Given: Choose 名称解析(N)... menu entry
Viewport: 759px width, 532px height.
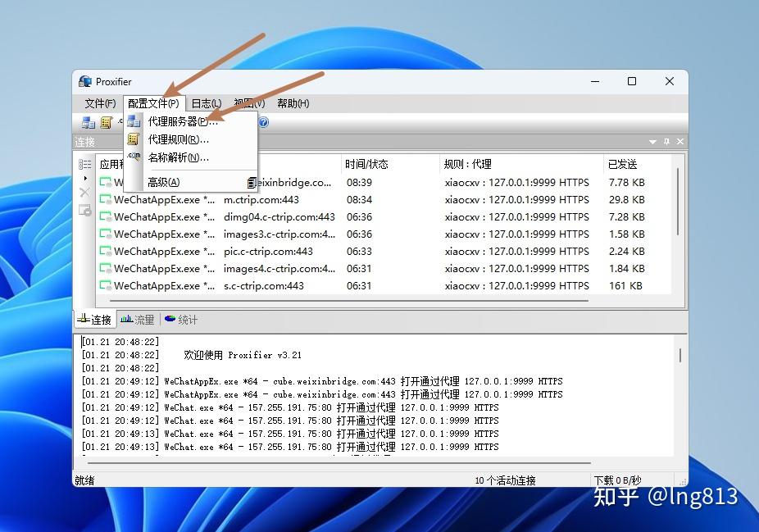Looking at the screenshot, I should pyautogui.click(x=191, y=157).
